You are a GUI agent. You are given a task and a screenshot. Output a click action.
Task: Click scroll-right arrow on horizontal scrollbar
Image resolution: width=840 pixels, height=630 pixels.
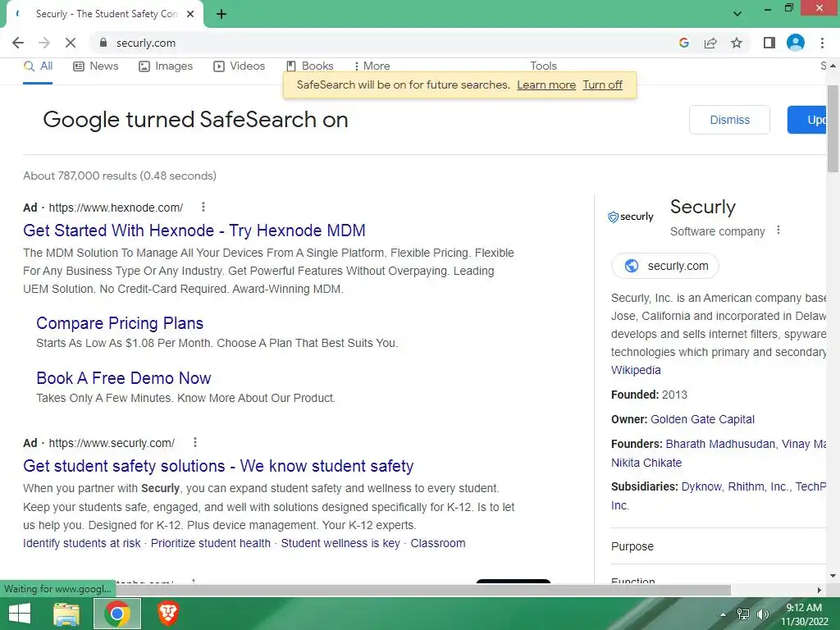(x=819, y=590)
